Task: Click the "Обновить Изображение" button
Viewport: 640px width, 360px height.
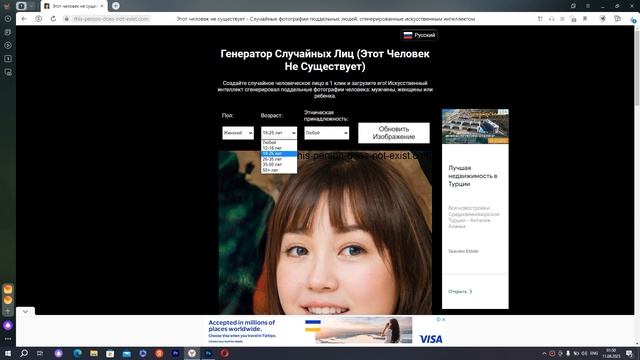Action: tap(394, 133)
